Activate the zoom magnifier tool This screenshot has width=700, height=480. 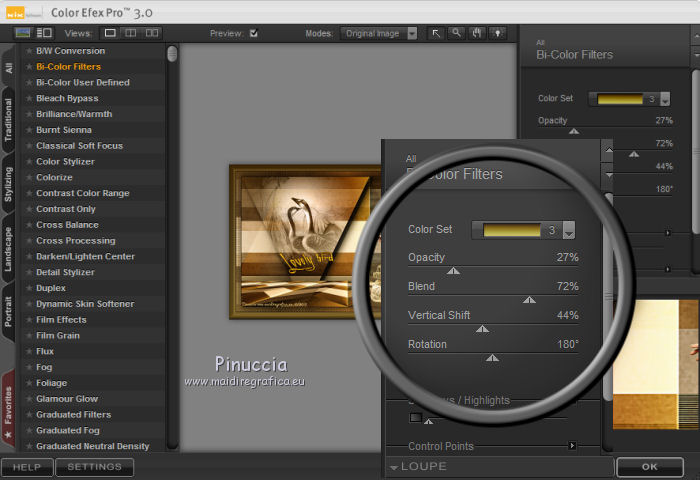click(456, 33)
